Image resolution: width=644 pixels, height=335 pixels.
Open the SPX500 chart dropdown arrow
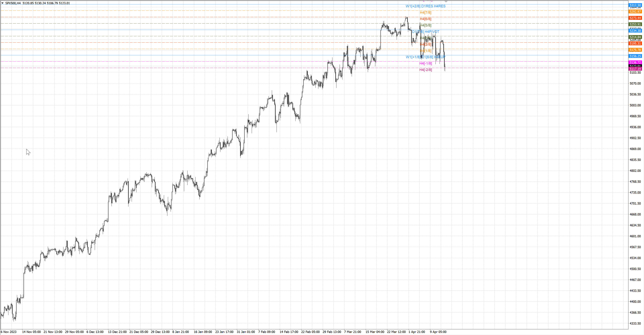[3, 3]
